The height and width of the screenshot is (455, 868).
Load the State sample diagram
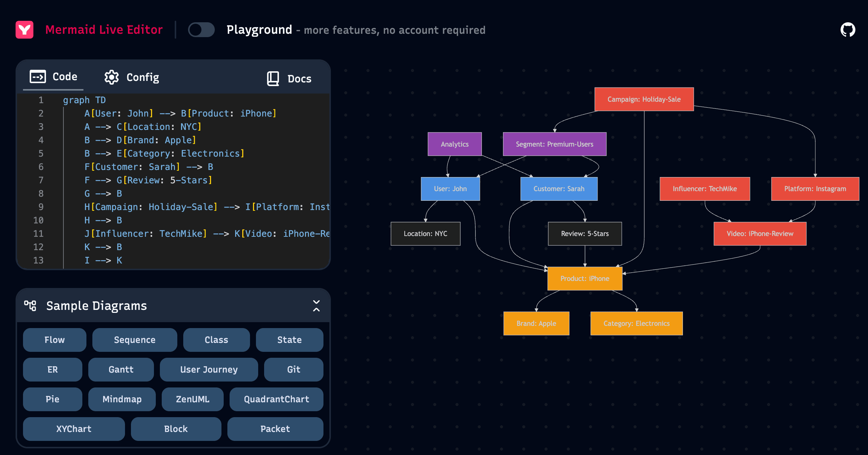[290, 340]
